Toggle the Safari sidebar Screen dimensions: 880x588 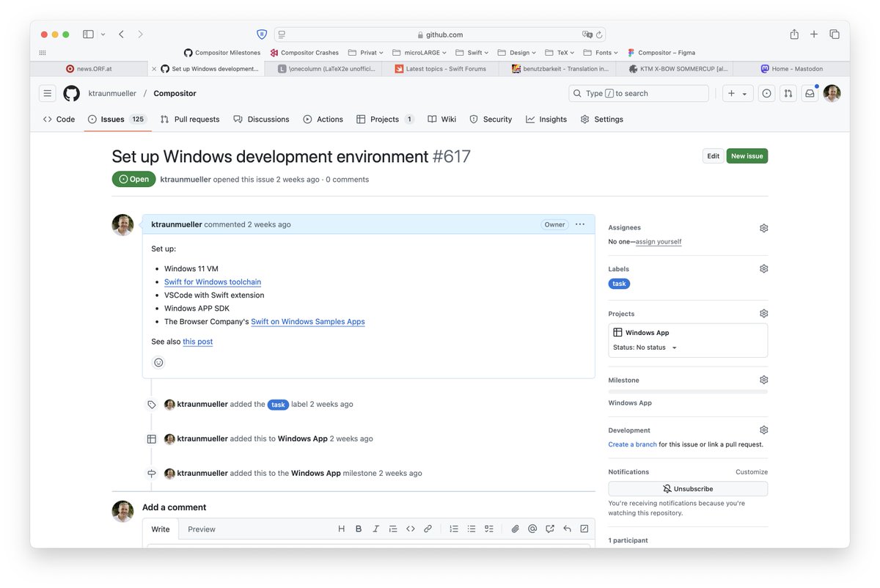89,34
